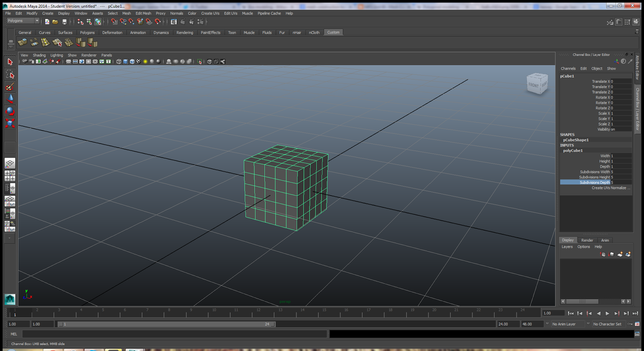The width and height of the screenshot is (644, 351).
Task: Open the Polygons menu set dropdown
Action: [x=23, y=21]
